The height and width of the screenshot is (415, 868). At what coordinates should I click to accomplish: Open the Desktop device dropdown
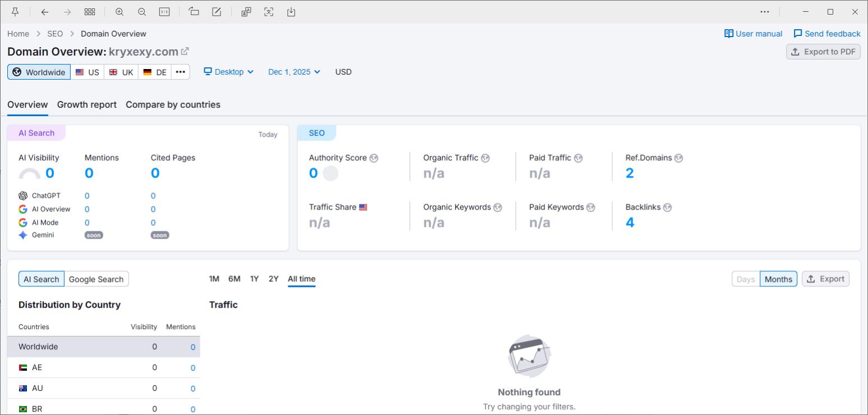(228, 72)
